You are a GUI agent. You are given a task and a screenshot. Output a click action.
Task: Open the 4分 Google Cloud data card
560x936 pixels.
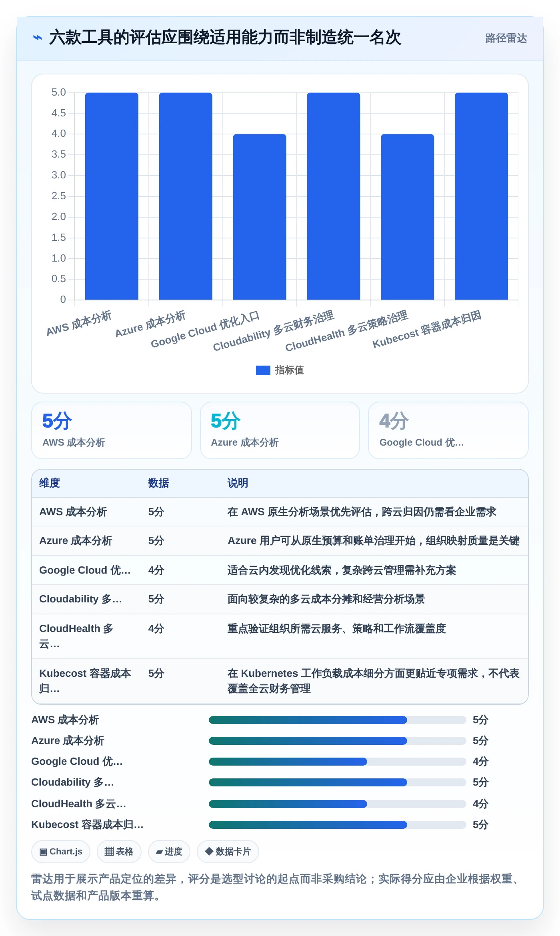point(448,430)
